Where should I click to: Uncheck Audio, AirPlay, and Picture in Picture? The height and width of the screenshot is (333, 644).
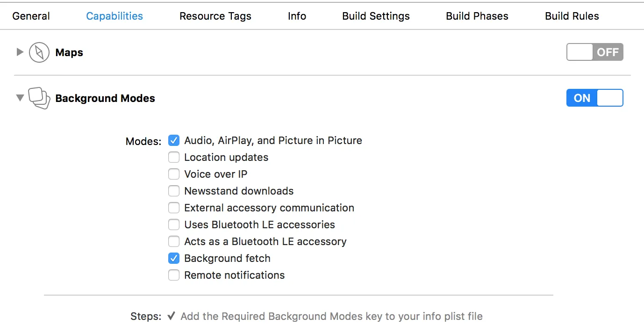[x=174, y=140]
